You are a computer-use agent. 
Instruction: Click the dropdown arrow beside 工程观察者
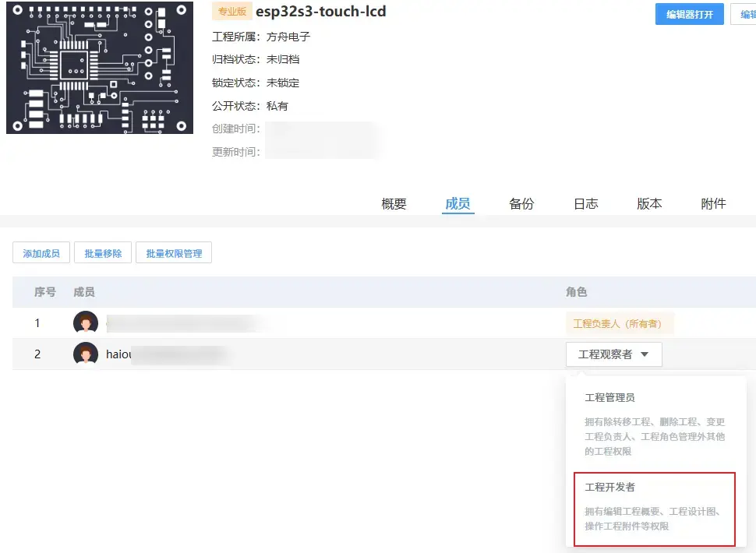pyautogui.click(x=645, y=354)
